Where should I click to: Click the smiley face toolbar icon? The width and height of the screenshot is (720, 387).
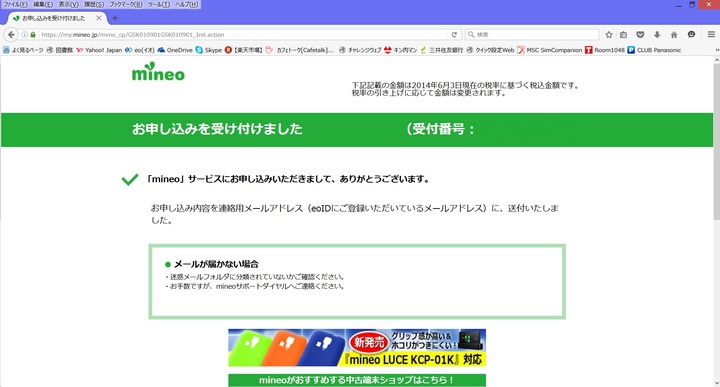click(x=692, y=34)
